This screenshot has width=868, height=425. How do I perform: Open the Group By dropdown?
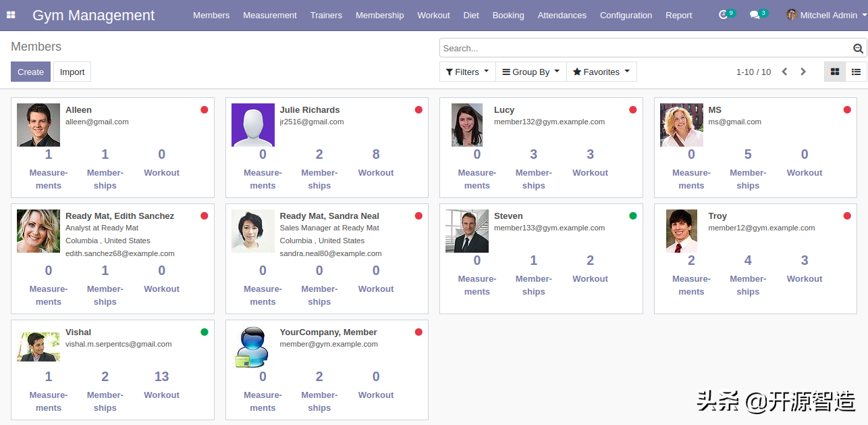(x=531, y=72)
